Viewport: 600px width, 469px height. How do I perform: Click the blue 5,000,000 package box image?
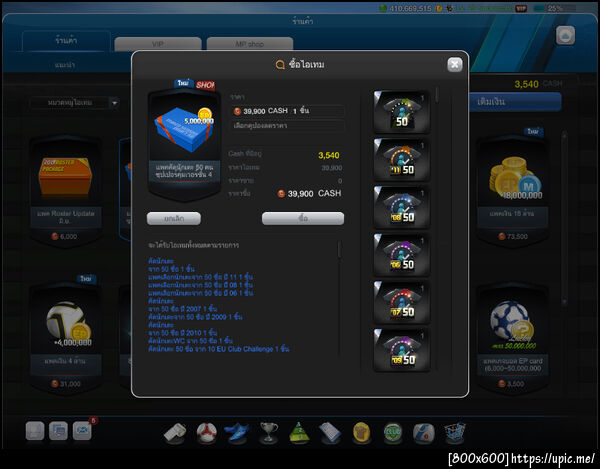coord(184,128)
